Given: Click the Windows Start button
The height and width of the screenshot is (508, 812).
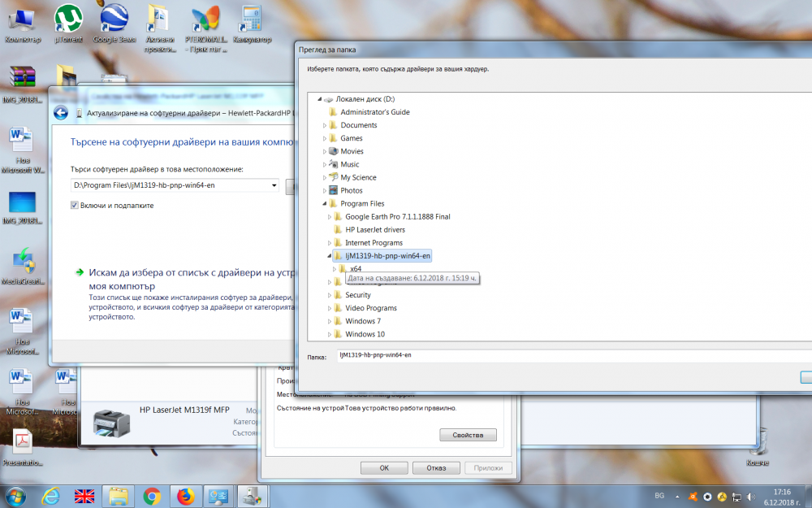Looking at the screenshot, I should coord(15,497).
